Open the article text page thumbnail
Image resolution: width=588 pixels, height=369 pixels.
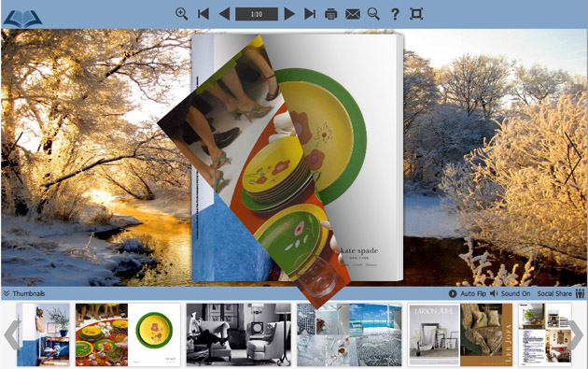pyautogui.click(x=544, y=334)
